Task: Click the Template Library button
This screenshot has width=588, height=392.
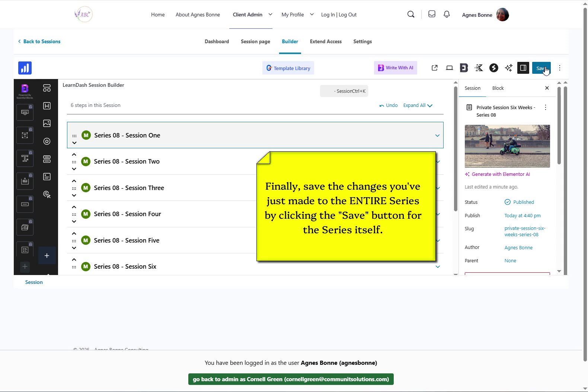Action: [x=288, y=68]
